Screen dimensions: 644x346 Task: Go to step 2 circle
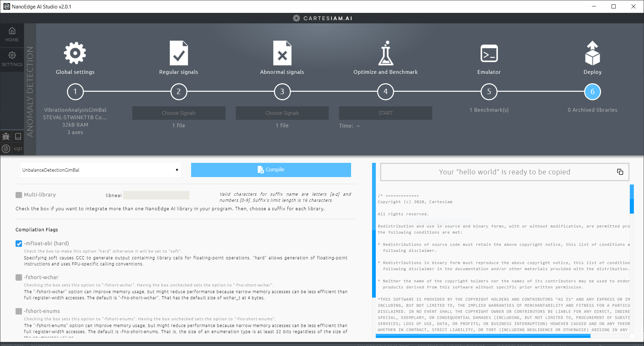pos(179,92)
